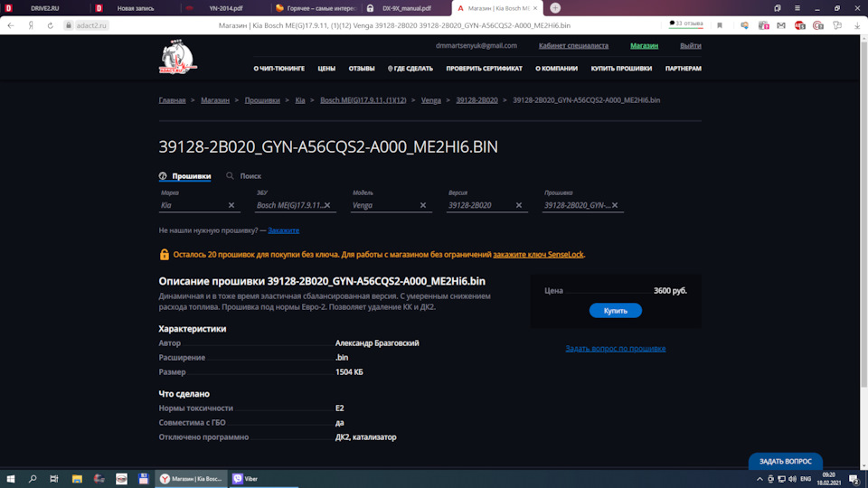Open the tab sidebar panel icon
Image resolution: width=868 pixels, height=488 pixels.
[x=778, y=8]
